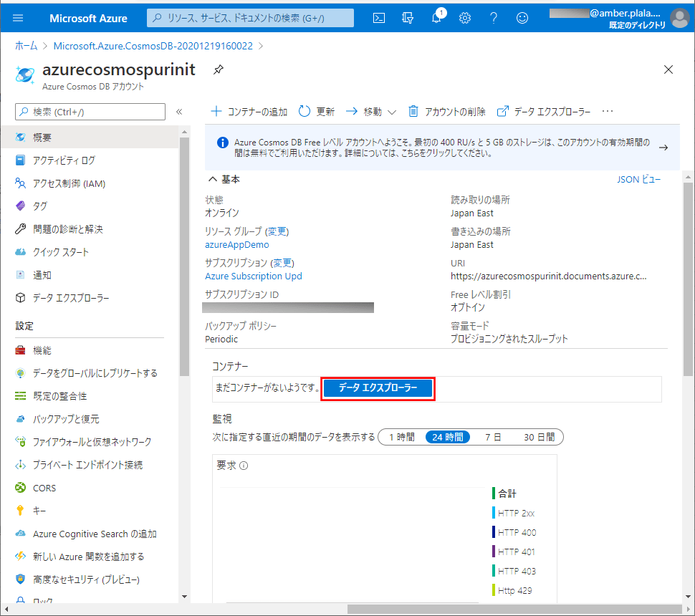Open account menu via user avatar
The height and width of the screenshot is (616, 695).
tap(680, 19)
